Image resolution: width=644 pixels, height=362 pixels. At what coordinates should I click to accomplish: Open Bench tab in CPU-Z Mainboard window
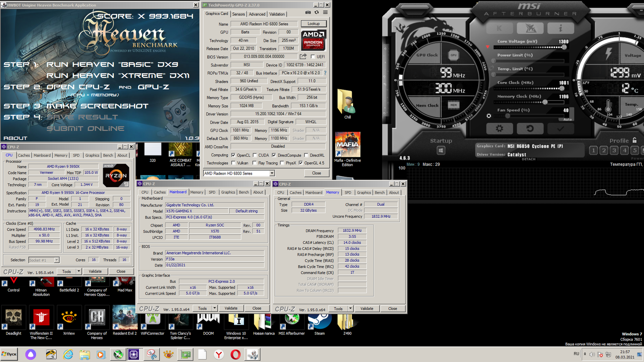(244, 192)
